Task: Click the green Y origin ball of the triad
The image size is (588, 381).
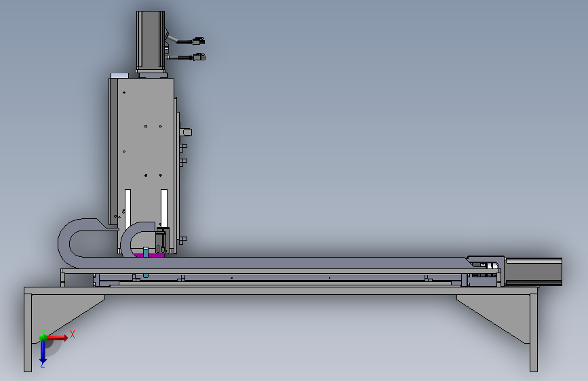Action: (43, 337)
